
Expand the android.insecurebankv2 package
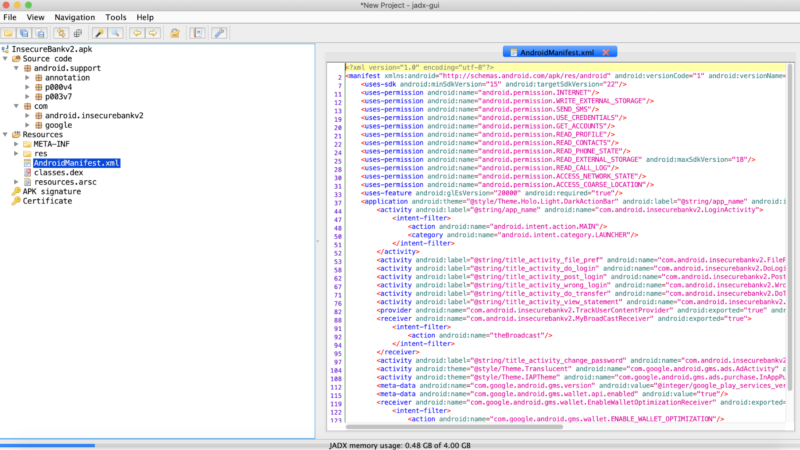coord(28,115)
